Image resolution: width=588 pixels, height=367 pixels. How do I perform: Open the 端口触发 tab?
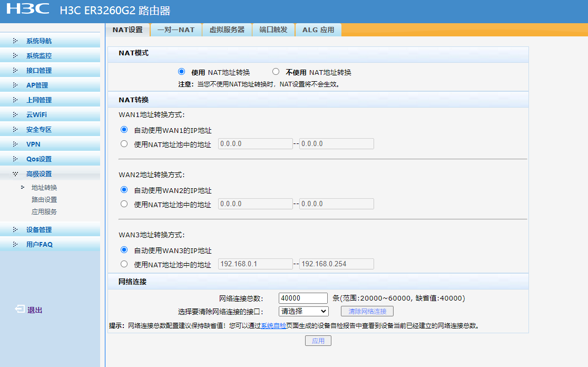[273, 30]
